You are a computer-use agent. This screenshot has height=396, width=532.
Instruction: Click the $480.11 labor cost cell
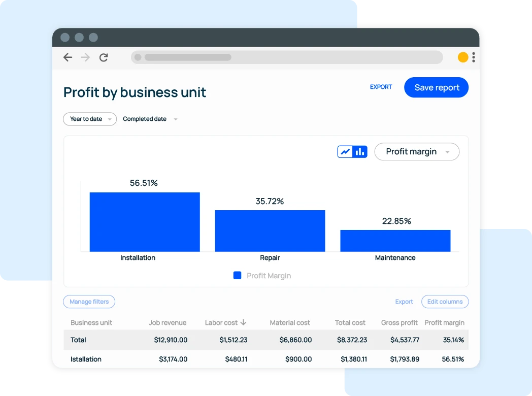click(236, 359)
